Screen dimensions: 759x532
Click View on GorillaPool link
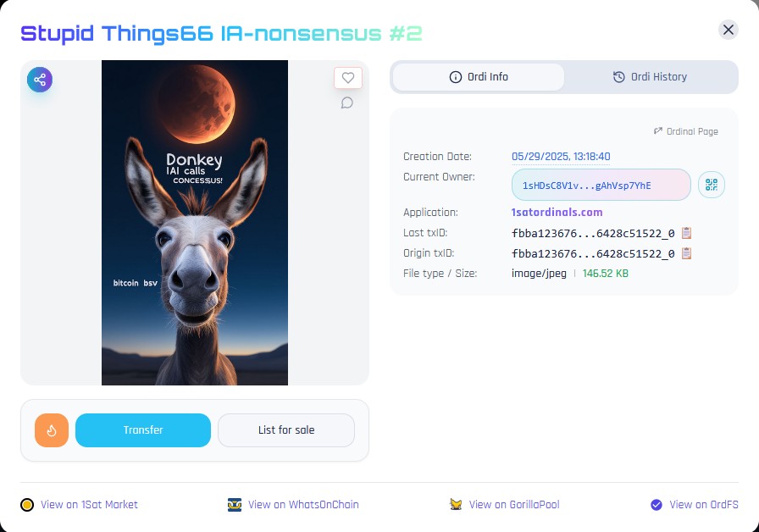coord(514,504)
